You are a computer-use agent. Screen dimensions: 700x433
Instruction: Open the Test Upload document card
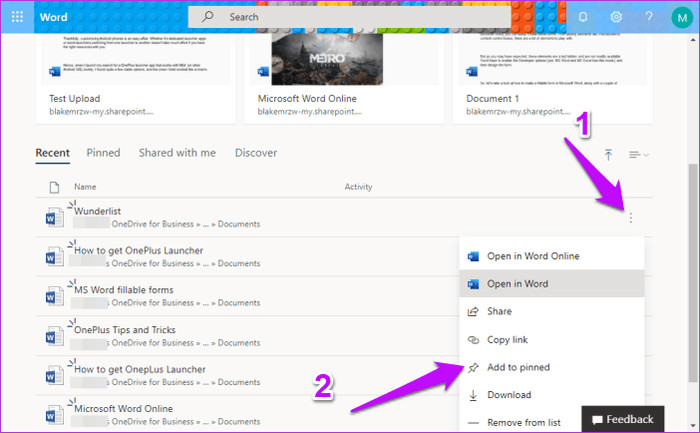135,78
